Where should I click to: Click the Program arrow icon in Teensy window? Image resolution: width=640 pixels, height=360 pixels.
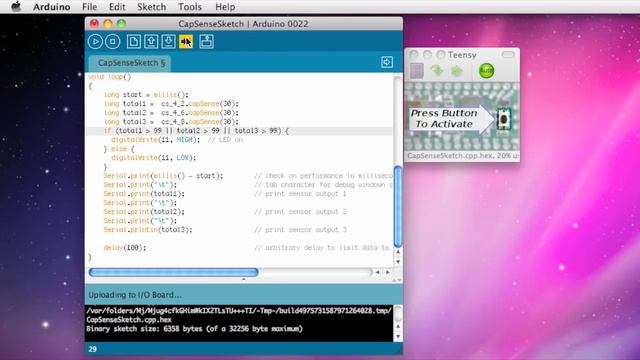436,71
